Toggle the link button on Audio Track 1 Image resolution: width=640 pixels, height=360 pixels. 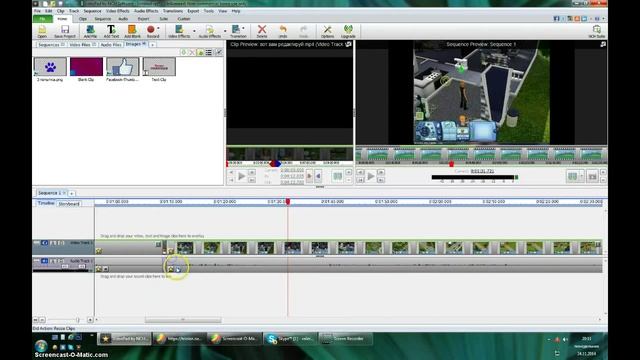coord(61,261)
